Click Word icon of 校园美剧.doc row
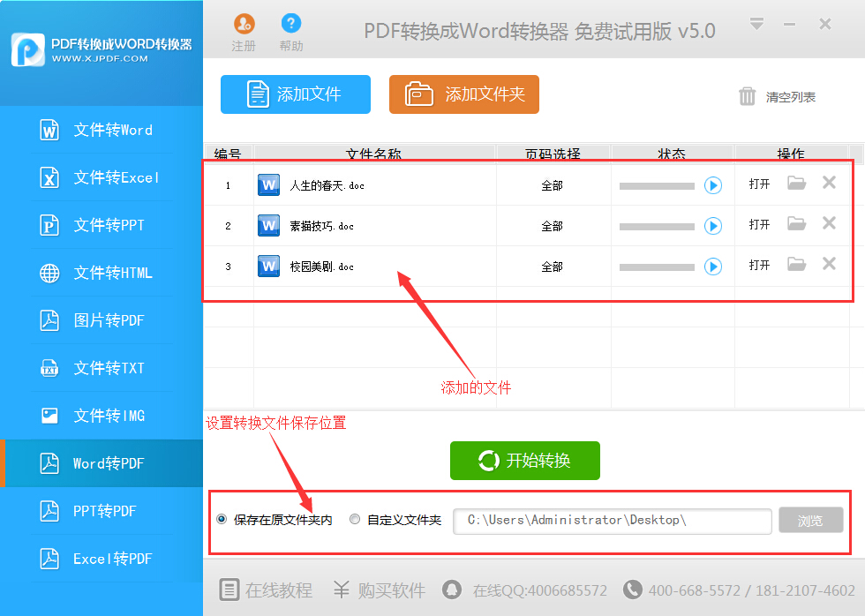Image resolution: width=865 pixels, height=616 pixels. tap(268, 267)
